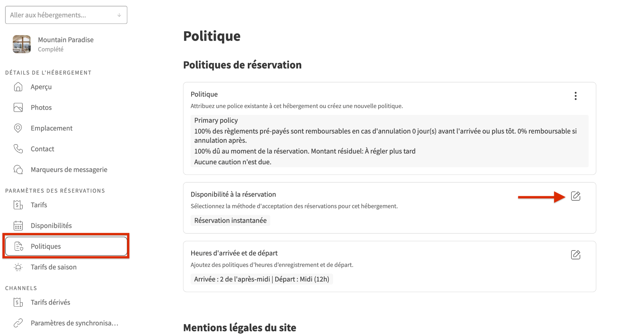This screenshot has height=336, width=644.
Task: Edit Heures d'arrivée et de départ
Action: (576, 254)
